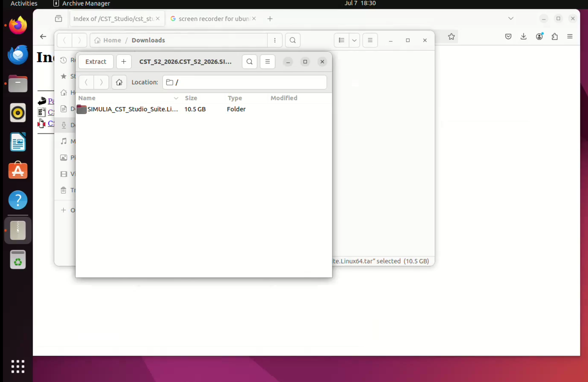
Task: Bookmark this page with the star
Action: pos(451,37)
